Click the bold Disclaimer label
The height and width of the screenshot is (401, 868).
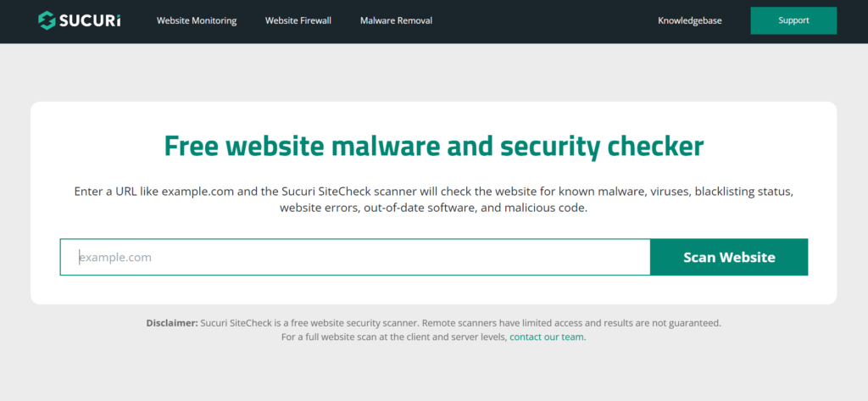point(171,322)
